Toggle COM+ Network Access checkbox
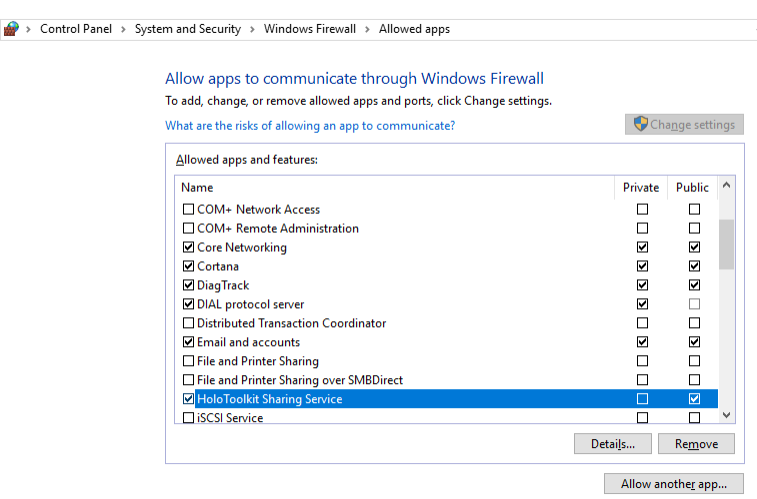This screenshot has width=757, height=499. point(188,209)
